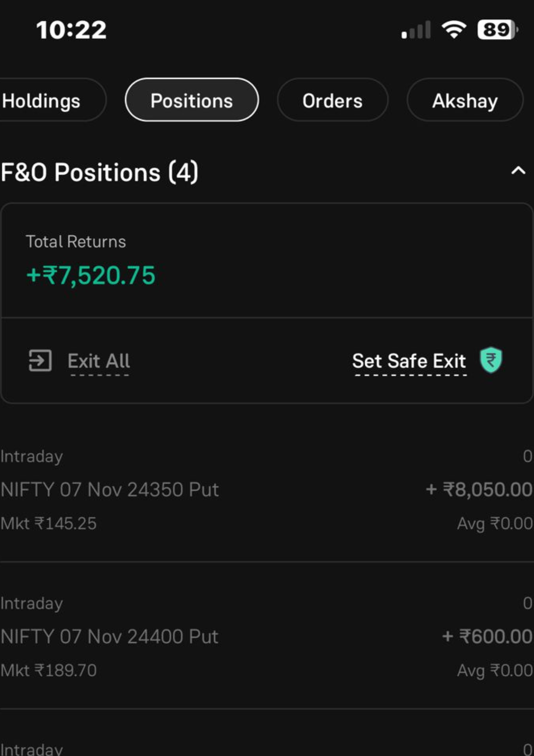Tap the Safe Exit rupee shield icon
Viewport: 534px width, 756px height.
click(x=491, y=360)
